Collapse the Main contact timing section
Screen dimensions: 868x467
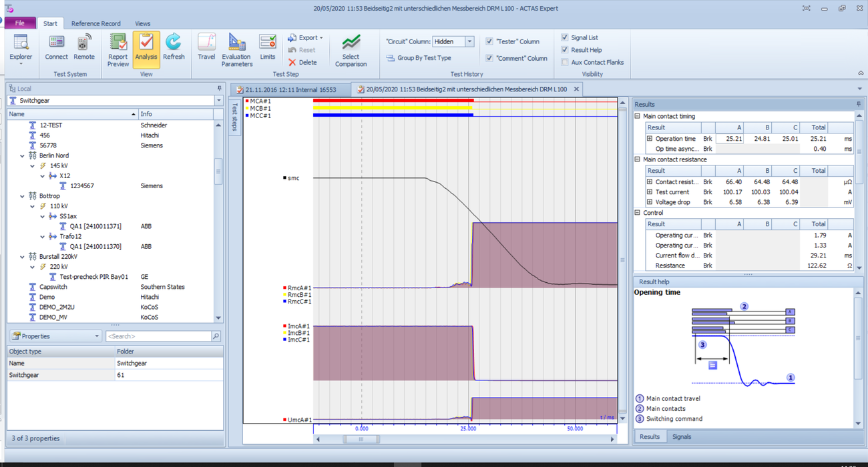point(638,116)
